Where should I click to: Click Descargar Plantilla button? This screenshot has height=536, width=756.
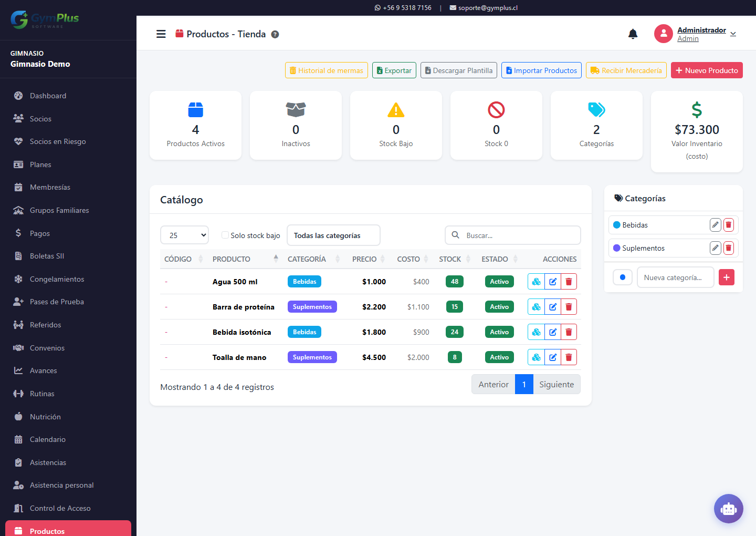coord(459,70)
